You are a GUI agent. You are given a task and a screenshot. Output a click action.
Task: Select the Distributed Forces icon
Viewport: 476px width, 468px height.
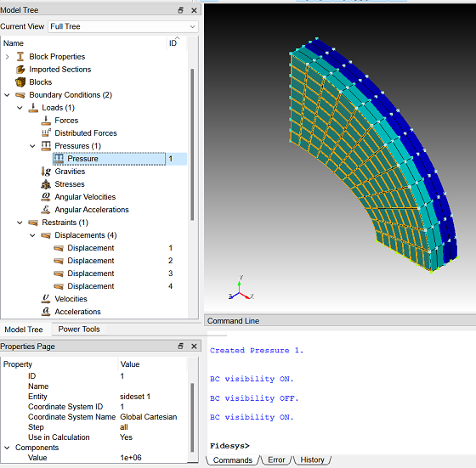46,133
